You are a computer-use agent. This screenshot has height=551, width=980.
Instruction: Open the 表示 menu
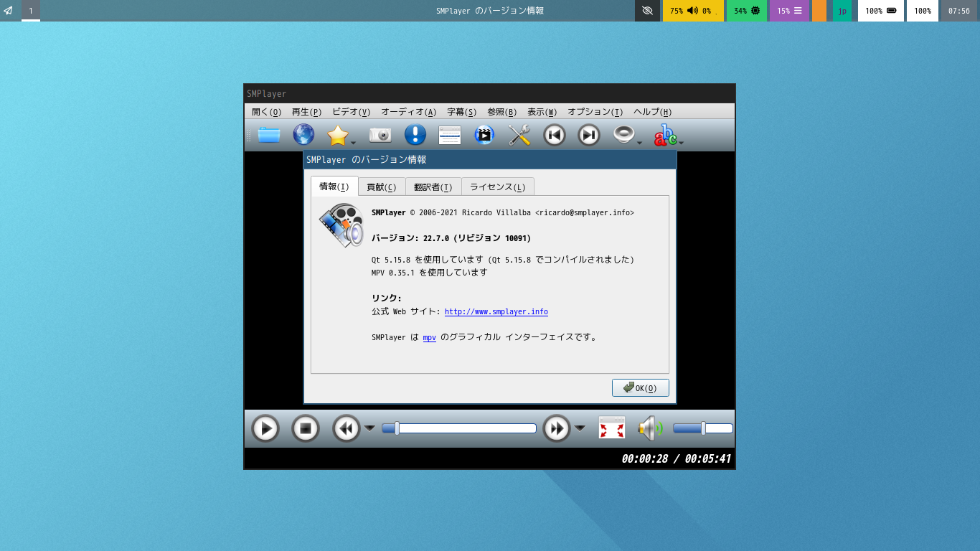click(x=542, y=112)
